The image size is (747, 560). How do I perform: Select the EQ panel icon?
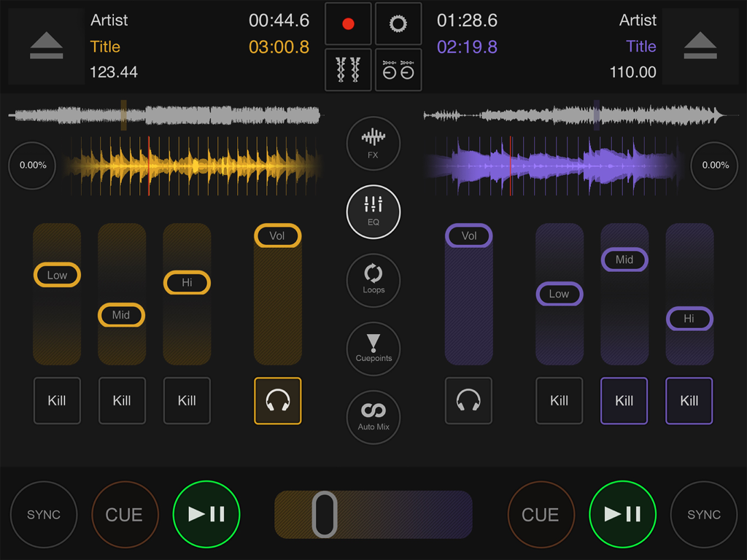[373, 211]
